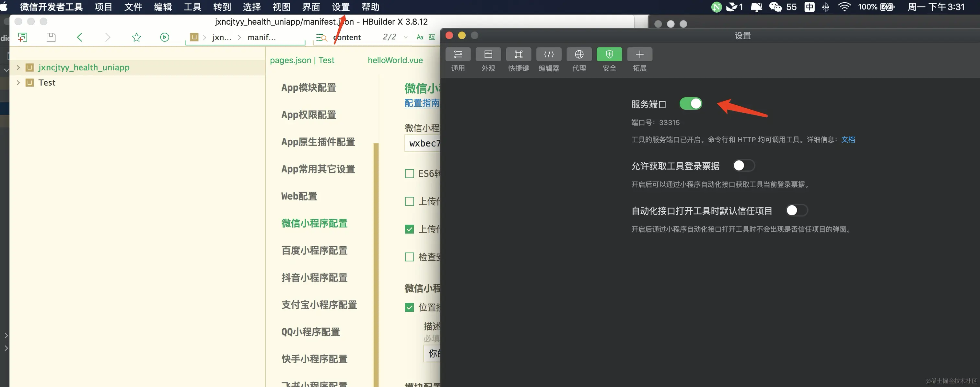
Task: Click the AppID input field showing wxbec7
Action: tap(423, 144)
